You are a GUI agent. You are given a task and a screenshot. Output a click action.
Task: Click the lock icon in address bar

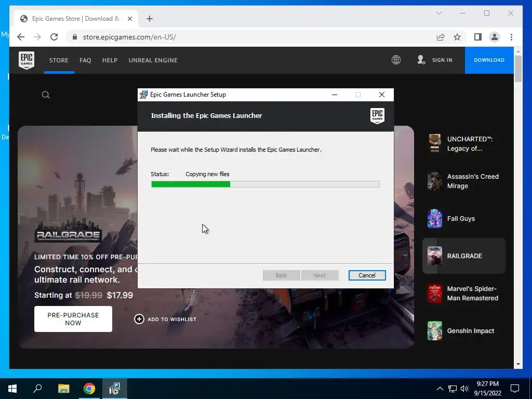click(75, 37)
